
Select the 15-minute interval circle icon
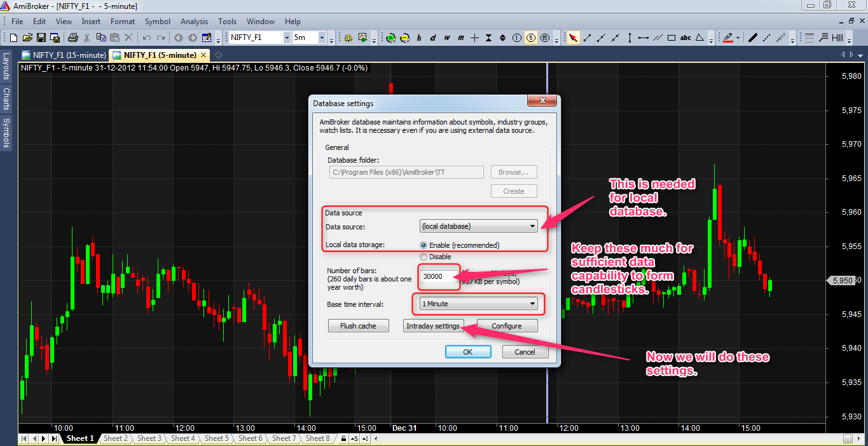tap(545, 37)
